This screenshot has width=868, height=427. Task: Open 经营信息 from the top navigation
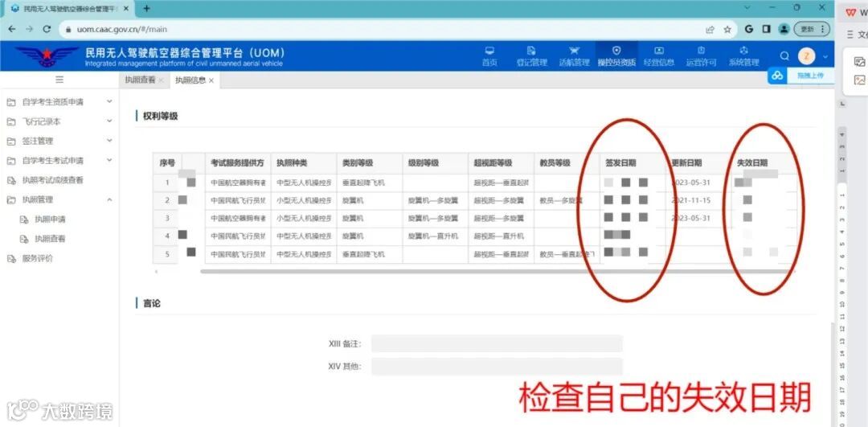coord(659,56)
